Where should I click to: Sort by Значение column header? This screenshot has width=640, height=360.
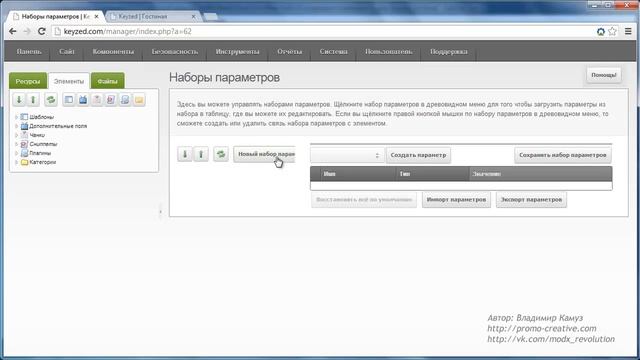click(x=540, y=174)
